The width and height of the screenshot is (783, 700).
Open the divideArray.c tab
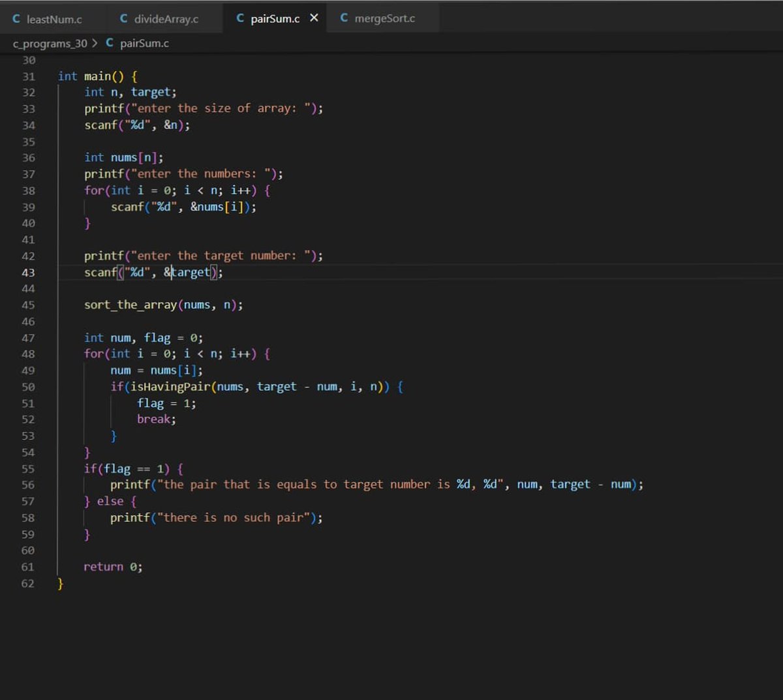tap(166, 18)
